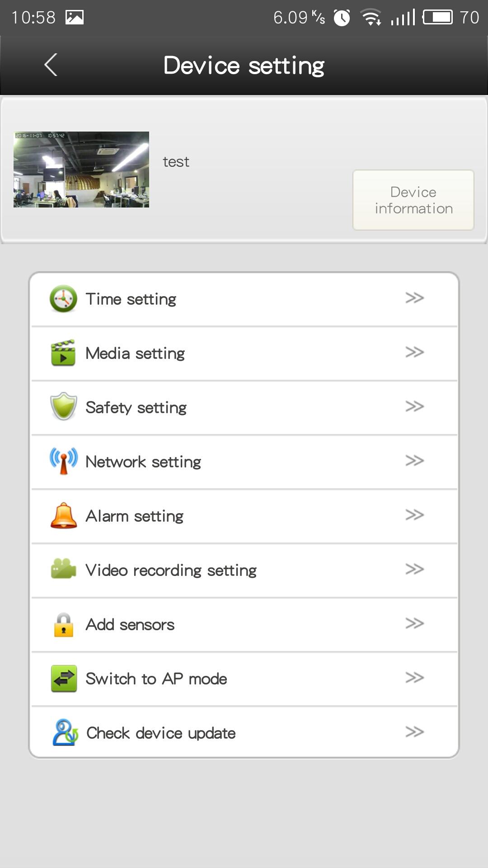Open the Device information button

[413, 200]
